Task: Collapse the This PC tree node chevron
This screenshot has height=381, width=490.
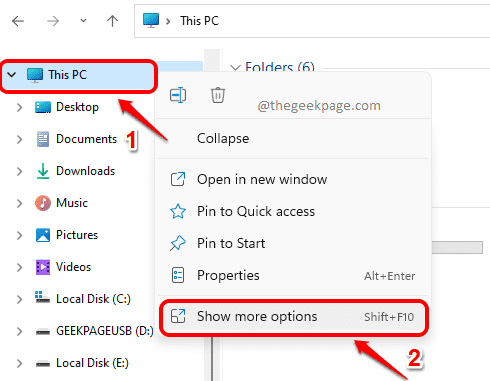Action: pyautogui.click(x=12, y=75)
